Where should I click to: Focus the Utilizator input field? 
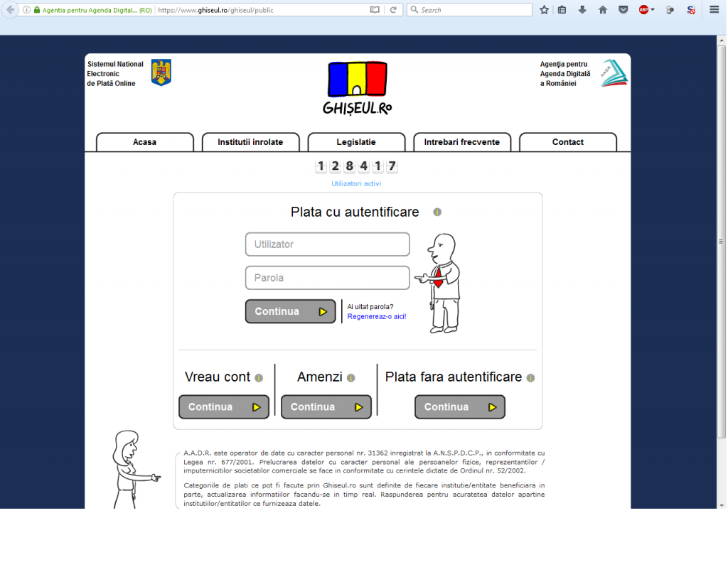pos(327,244)
